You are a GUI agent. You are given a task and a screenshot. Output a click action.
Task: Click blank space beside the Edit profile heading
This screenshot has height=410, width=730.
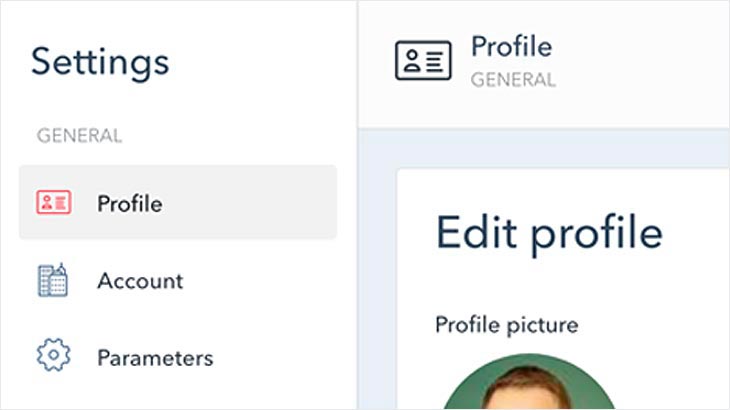(x=696, y=233)
